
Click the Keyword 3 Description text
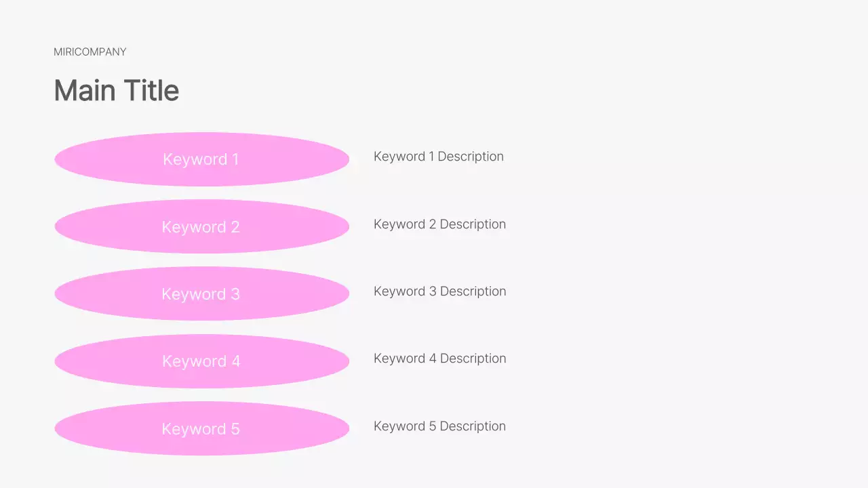439,291
